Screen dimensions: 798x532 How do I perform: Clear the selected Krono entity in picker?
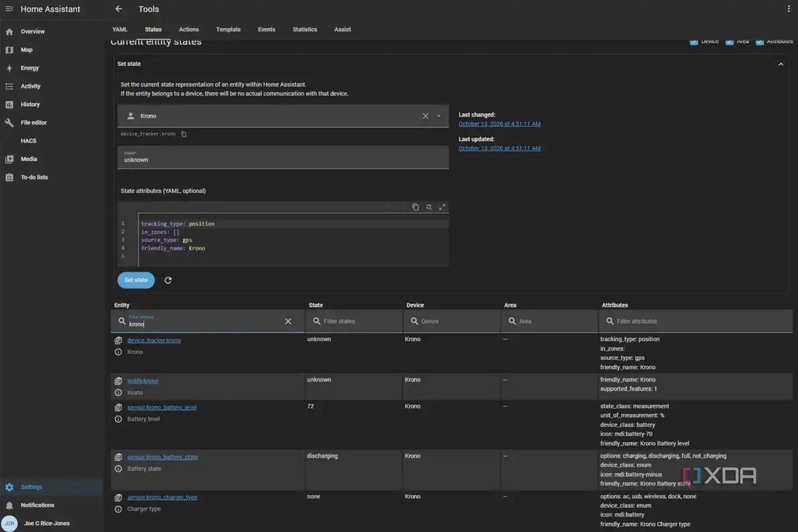click(x=426, y=116)
